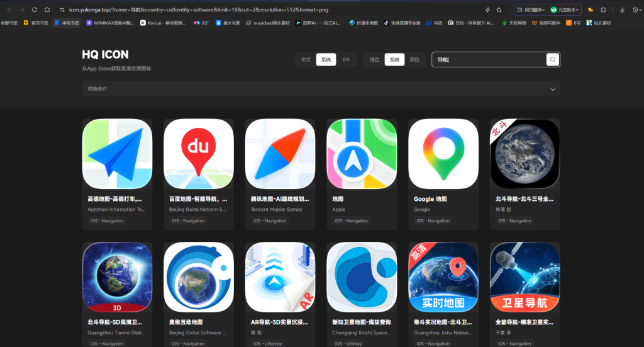Expand the 筛选条件 filter panel
The width and height of the screenshot is (644, 347).
[321, 89]
